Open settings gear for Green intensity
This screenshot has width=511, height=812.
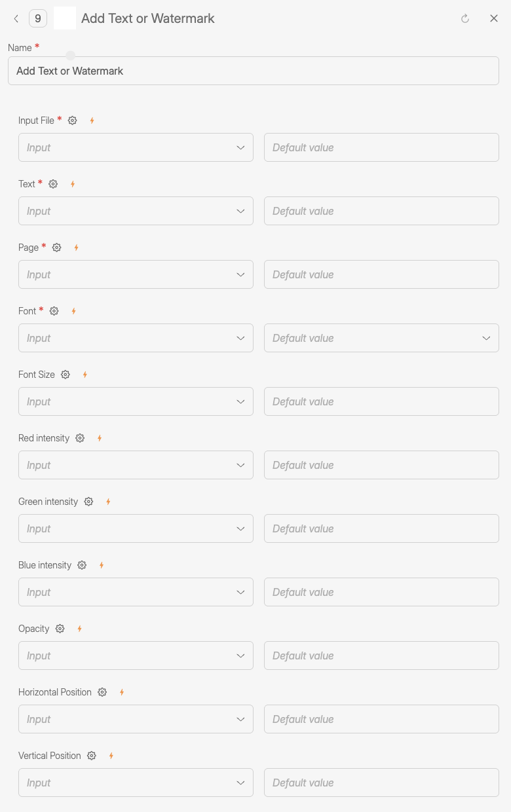click(x=88, y=502)
